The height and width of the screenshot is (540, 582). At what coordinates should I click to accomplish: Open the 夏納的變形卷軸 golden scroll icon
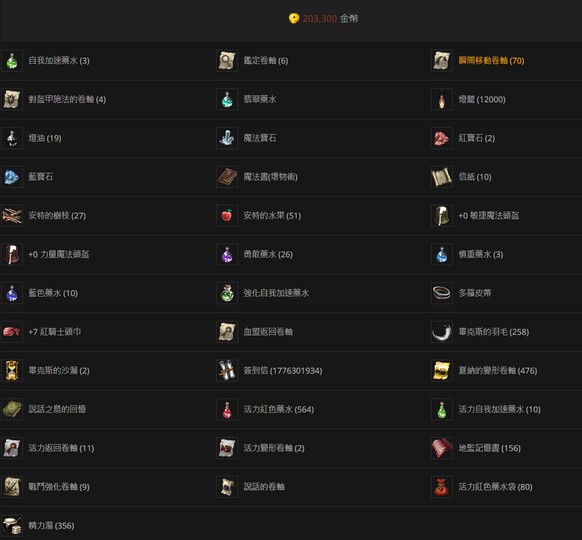(442, 370)
